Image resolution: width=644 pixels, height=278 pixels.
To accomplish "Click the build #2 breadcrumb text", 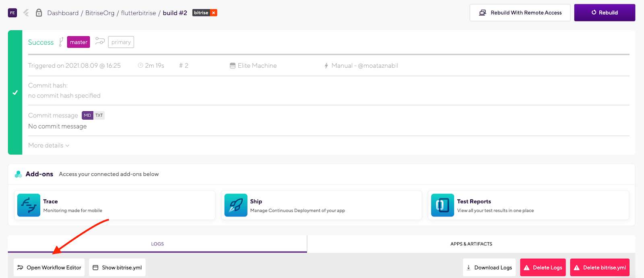I will (175, 13).
